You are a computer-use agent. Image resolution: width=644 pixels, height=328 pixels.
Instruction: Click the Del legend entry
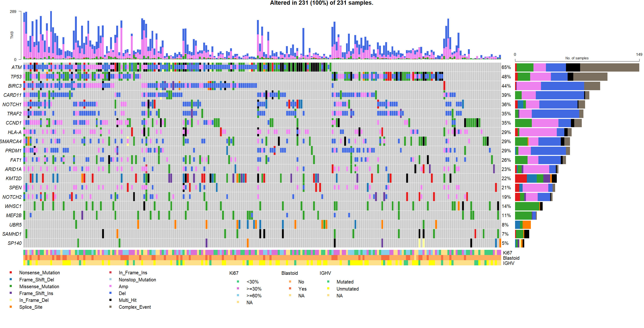(122, 293)
